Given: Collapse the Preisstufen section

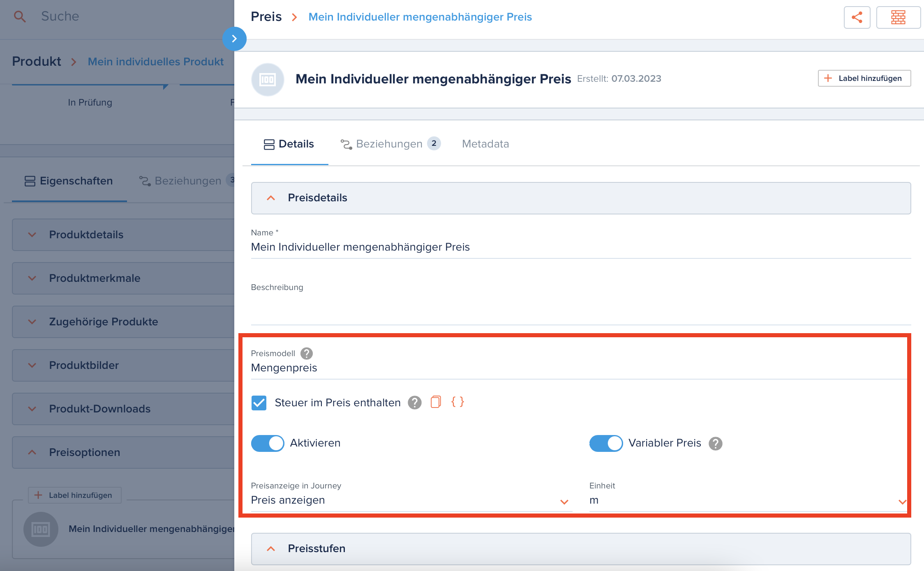Looking at the screenshot, I should (x=581, y=549).
